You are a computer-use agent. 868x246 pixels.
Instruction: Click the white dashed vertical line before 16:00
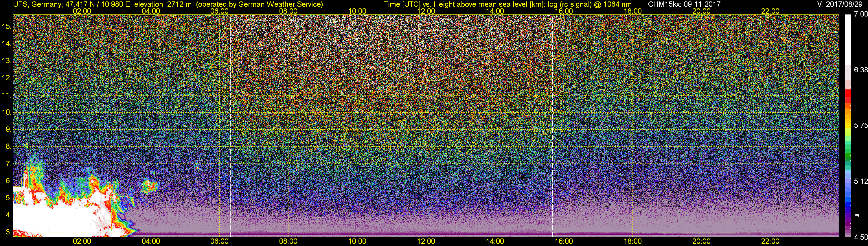(x=553, y=126)
